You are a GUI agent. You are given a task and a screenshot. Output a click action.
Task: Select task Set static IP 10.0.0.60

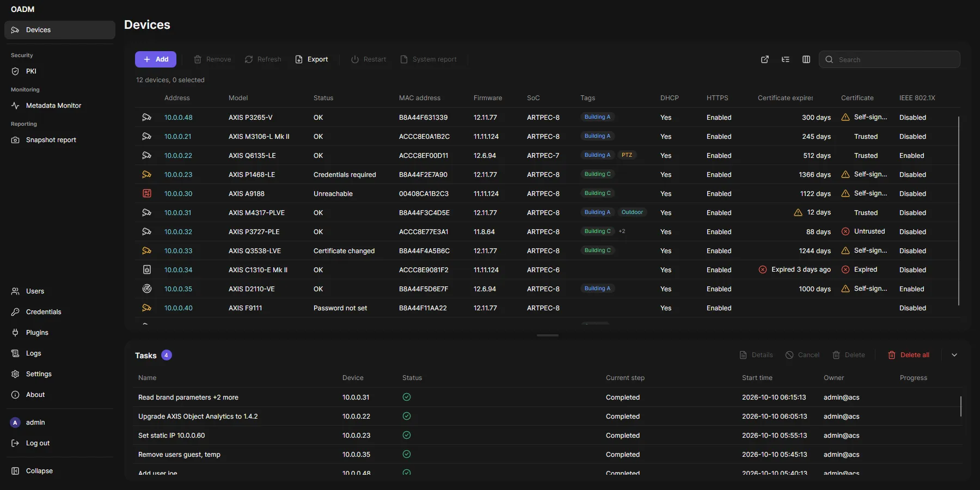548,436
